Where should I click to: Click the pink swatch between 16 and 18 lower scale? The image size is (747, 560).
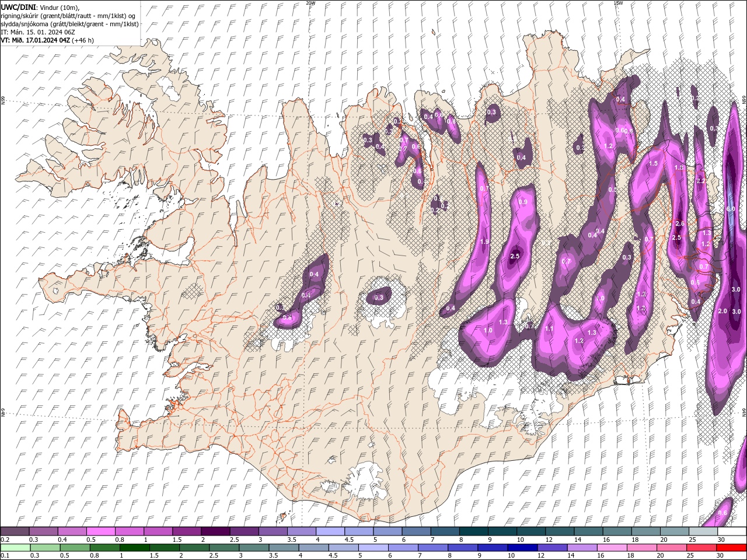(612, 548)
